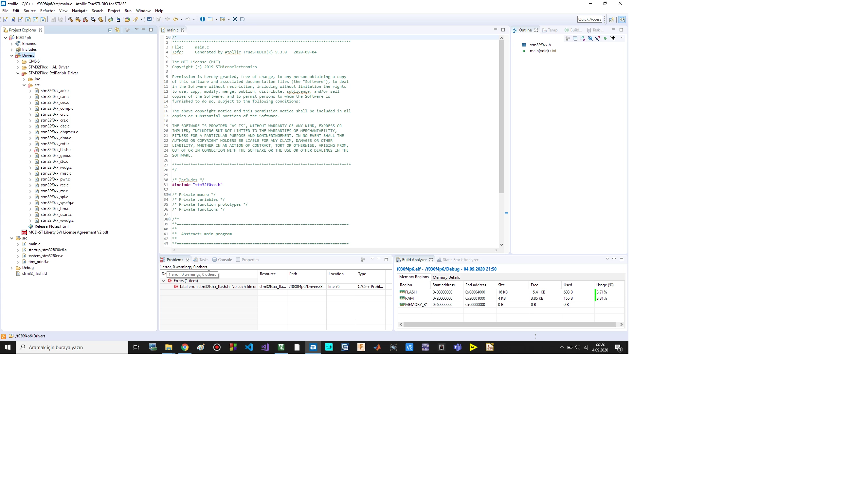The image size is (868, 492).
Task: Click the Rebuild hammer toolbar icon
Action: click(78, 19)
